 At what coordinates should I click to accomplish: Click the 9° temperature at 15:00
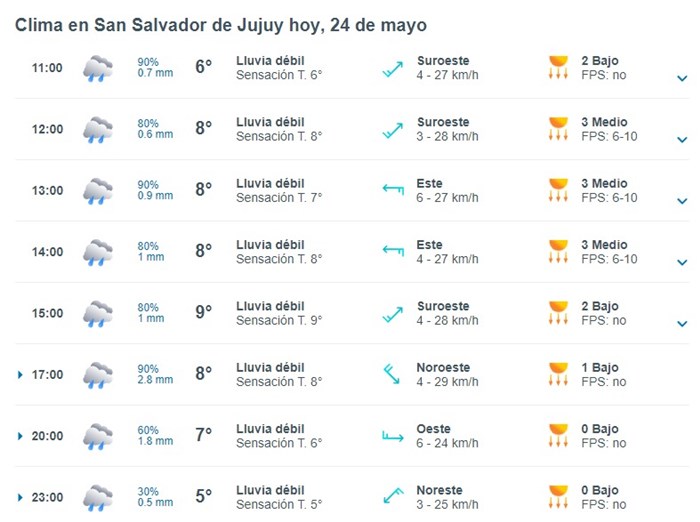click(204, 312)
